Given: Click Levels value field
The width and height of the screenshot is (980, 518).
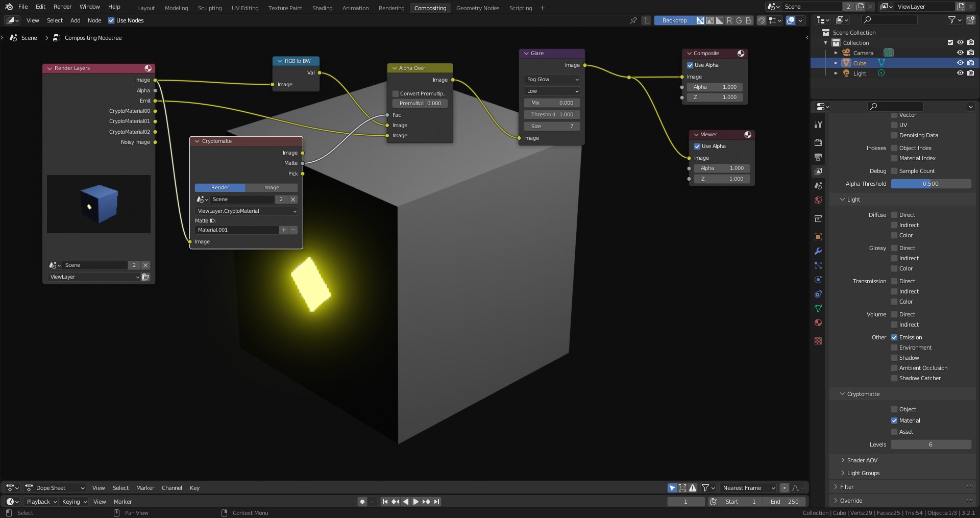Looking at the screenshot, I should tap(931, 445).
